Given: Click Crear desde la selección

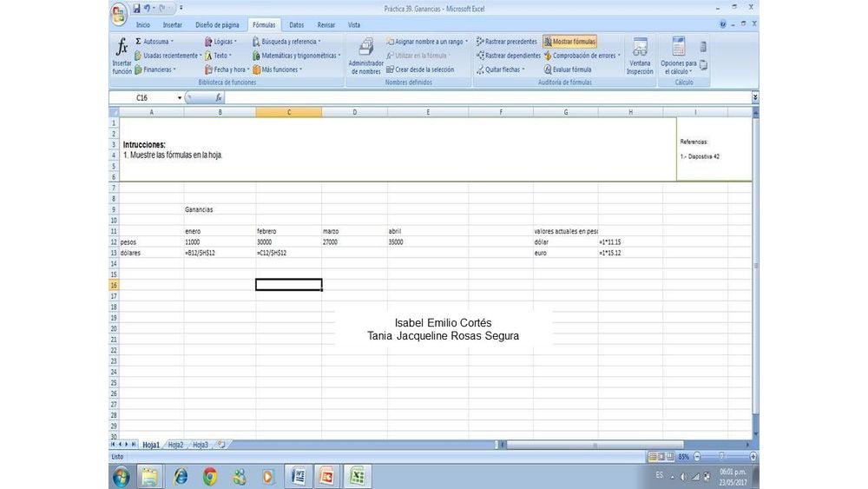Looking at the screenshot, I should click(x=420, y=69).
